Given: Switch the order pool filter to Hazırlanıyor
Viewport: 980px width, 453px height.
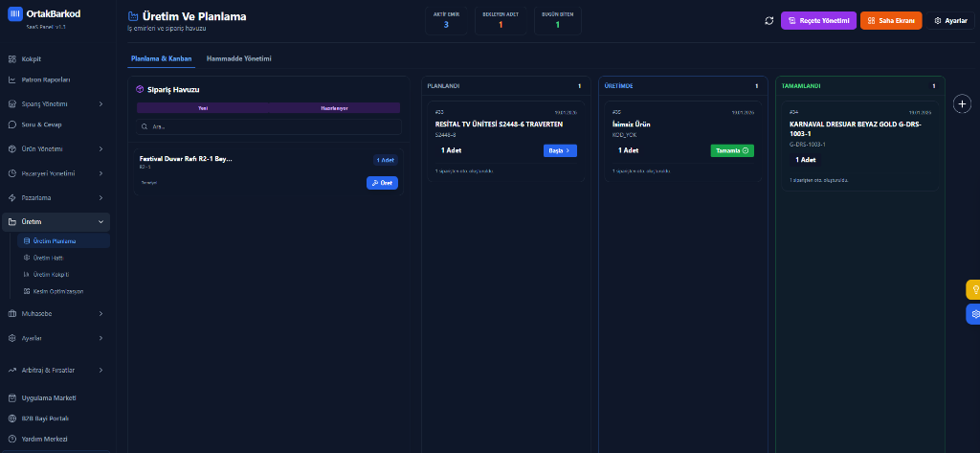Looking at the screenshot, I should coord(334,108).
